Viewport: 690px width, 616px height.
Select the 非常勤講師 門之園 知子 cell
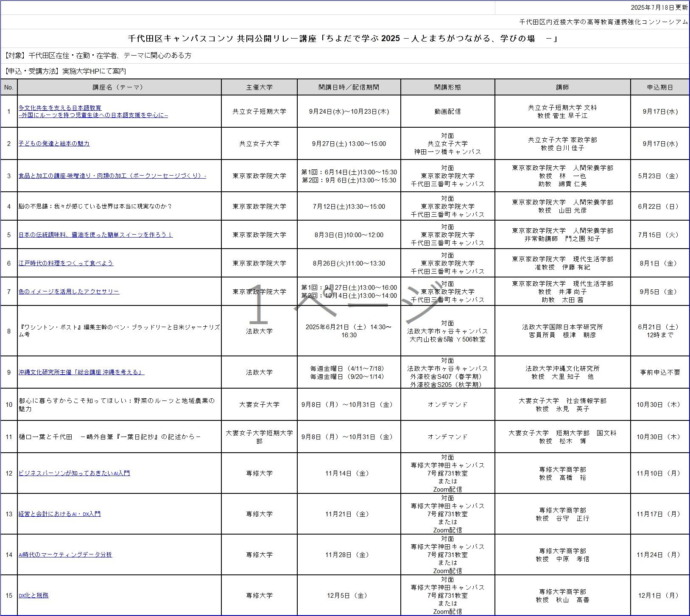(562, 235)
